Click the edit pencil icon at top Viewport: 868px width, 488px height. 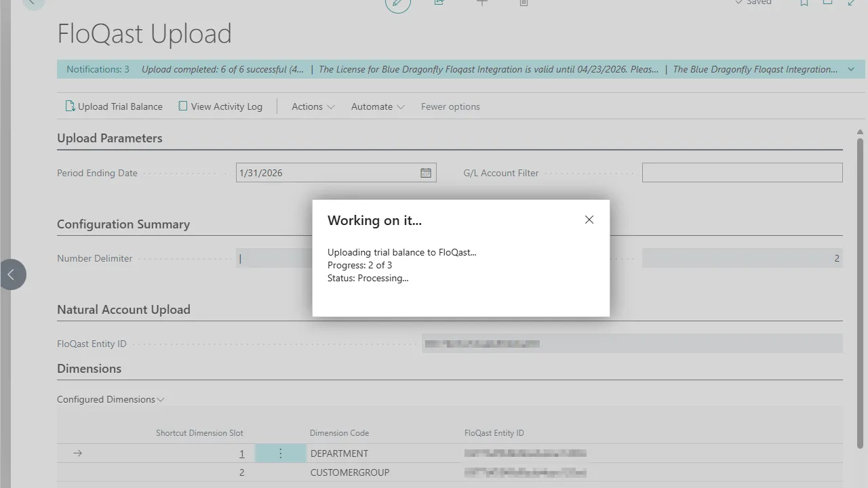click(x=398, y=3)
